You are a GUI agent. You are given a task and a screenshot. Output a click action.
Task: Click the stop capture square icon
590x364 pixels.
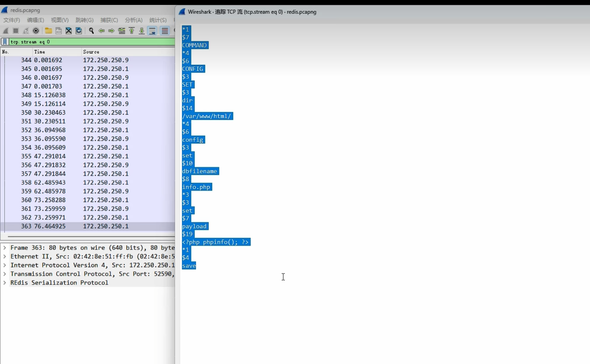point(15,31)
